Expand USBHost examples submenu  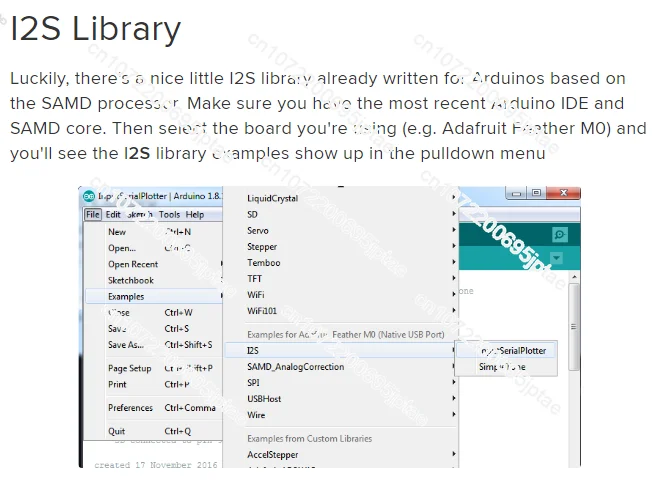pos(340,399)
